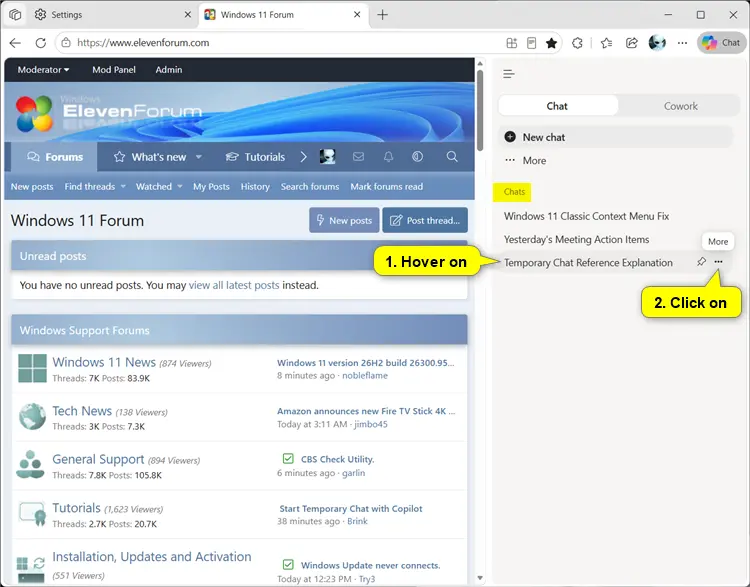Viewport: 750px width, 587px height.
Task: Click the Copilot Chat button in toolbar
Action: 721,43
